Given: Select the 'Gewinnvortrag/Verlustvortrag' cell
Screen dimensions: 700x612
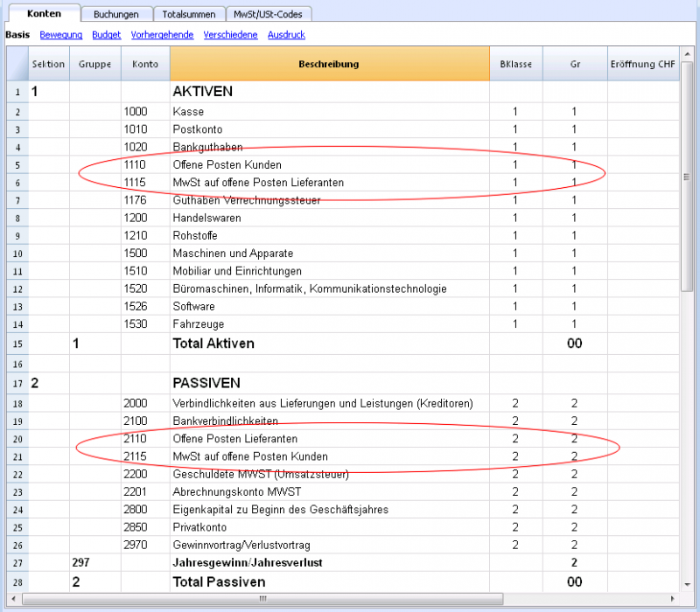Looking at the screenshot, I should [x=330, y=545].
